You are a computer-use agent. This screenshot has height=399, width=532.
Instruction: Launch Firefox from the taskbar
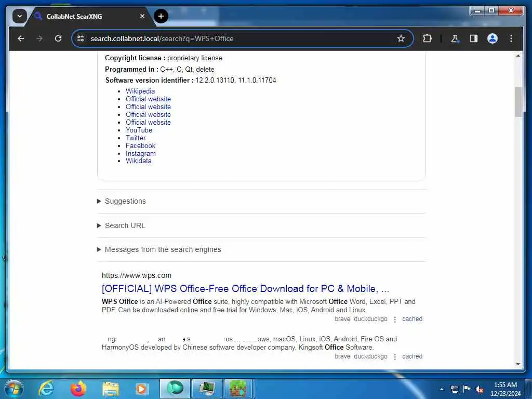pyautogui.click(x=78, y=389)
